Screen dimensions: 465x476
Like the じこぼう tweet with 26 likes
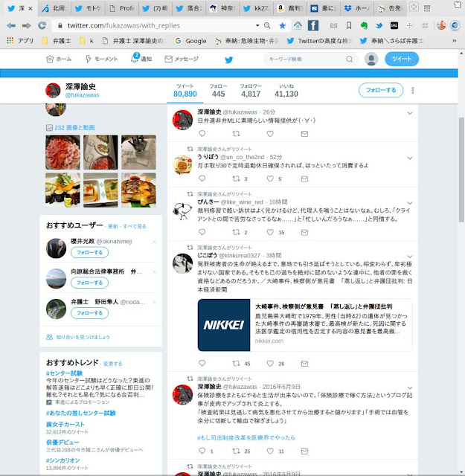tap(270, 364)
